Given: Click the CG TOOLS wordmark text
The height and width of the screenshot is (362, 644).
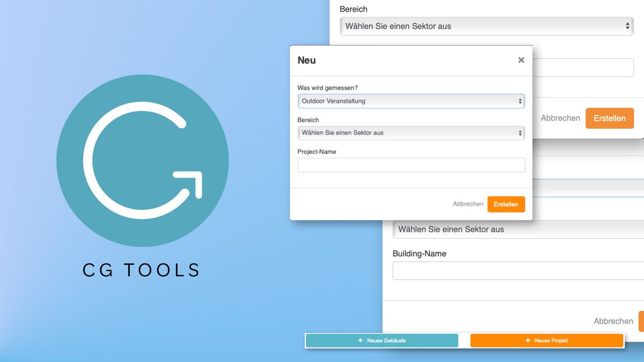Looking at the screenshot, I should click(x=141, y=270).
